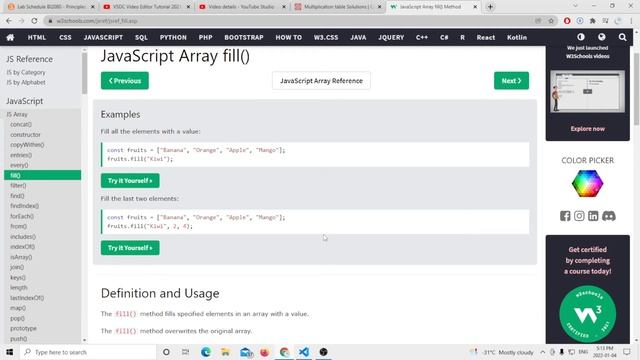Launch Microsoft Edge from taskbar
This screenshot has height=360, width=640.
tap(206, 352)
